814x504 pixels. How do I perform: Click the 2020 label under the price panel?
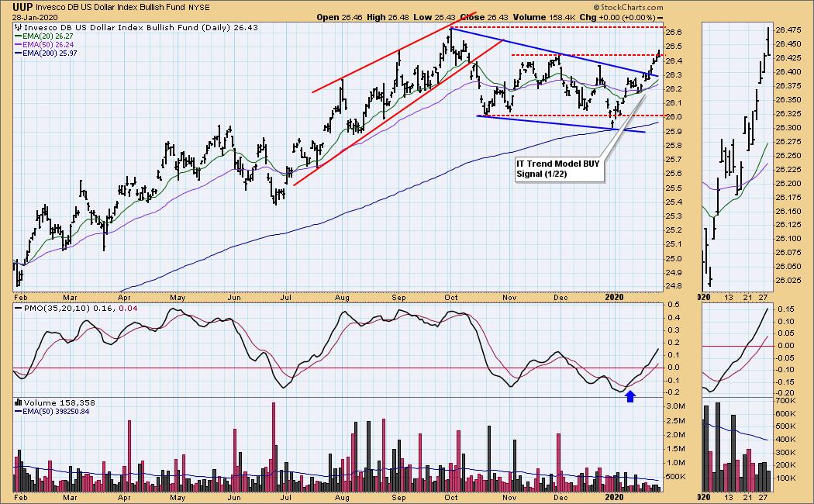(614, 298)
